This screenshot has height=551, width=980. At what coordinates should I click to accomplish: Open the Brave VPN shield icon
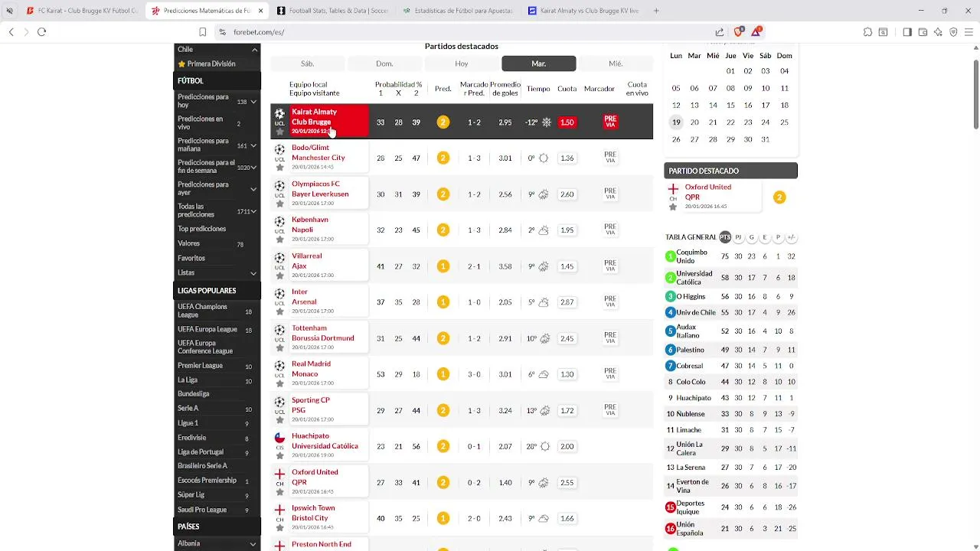[953, 32]
